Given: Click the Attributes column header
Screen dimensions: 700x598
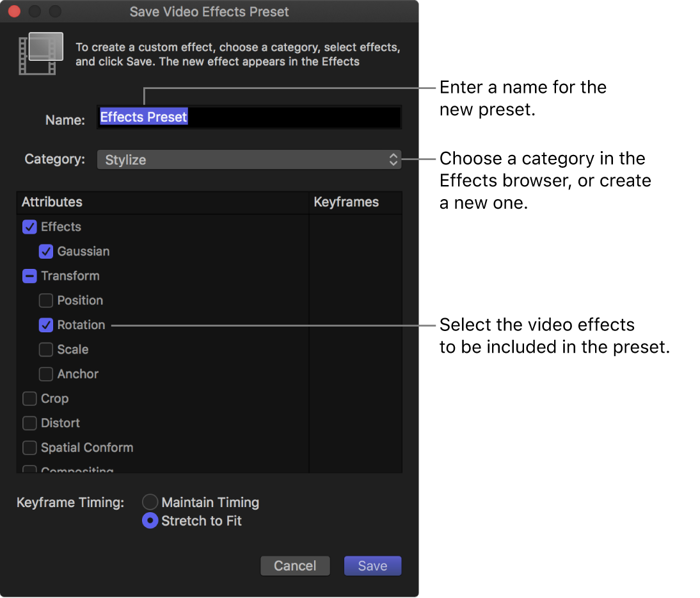Looking at the screenshot, I should coord(52,202).
